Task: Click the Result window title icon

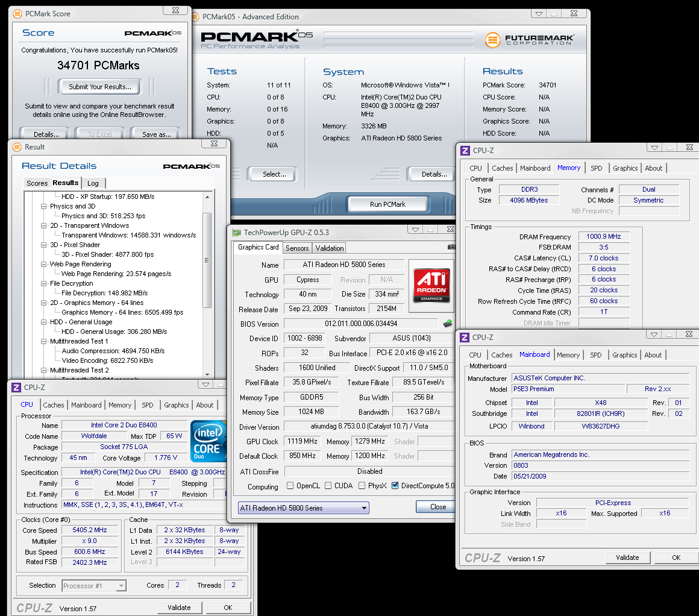Action: coord(17,146)
